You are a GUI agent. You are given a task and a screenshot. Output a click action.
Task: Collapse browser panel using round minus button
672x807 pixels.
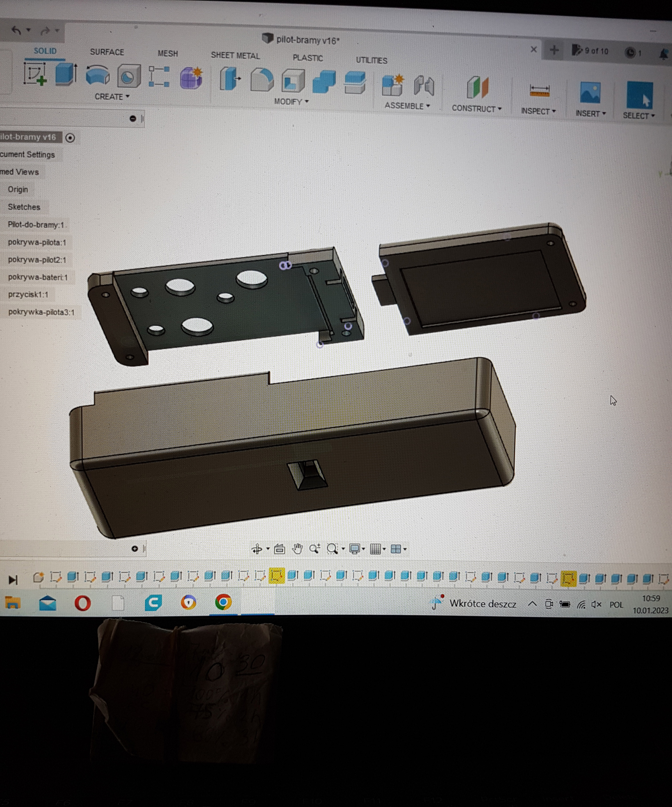point(133,119)
